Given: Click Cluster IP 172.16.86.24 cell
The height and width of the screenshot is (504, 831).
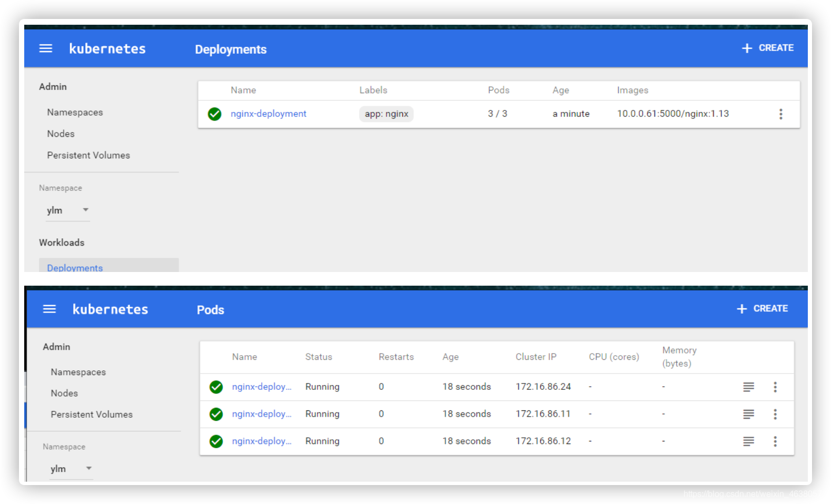Looking at the screenshot, I should coord(543,387).
